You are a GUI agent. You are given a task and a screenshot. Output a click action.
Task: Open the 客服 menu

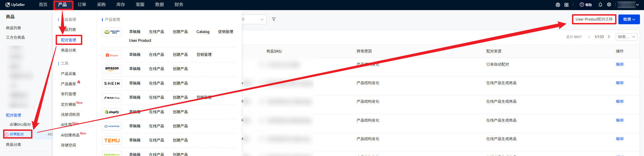140,5
